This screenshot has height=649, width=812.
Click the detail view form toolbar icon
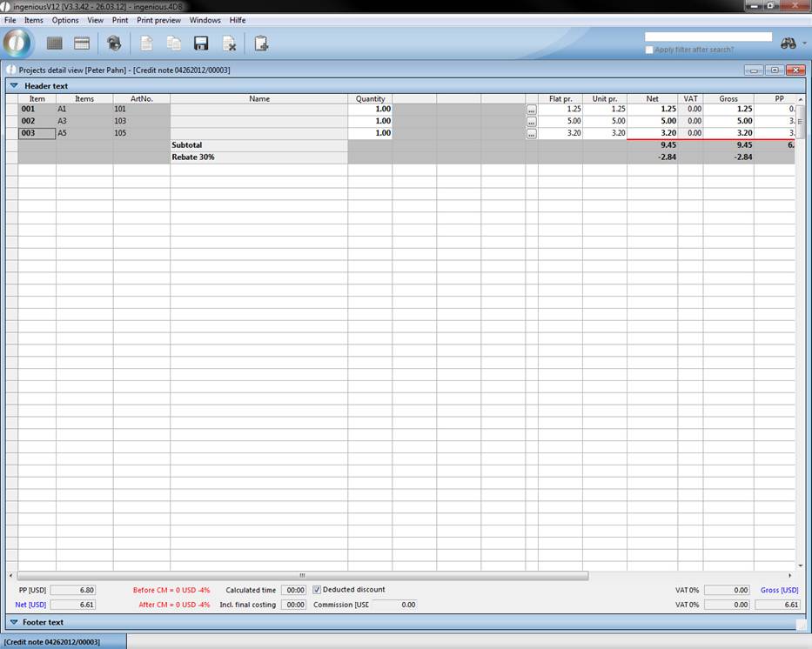[82, 43]
